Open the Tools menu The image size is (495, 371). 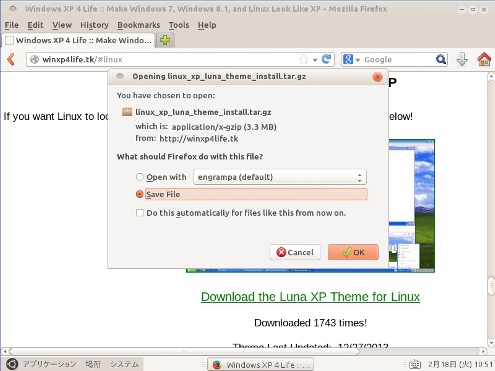pyautogui.click(x=179, y=25)
